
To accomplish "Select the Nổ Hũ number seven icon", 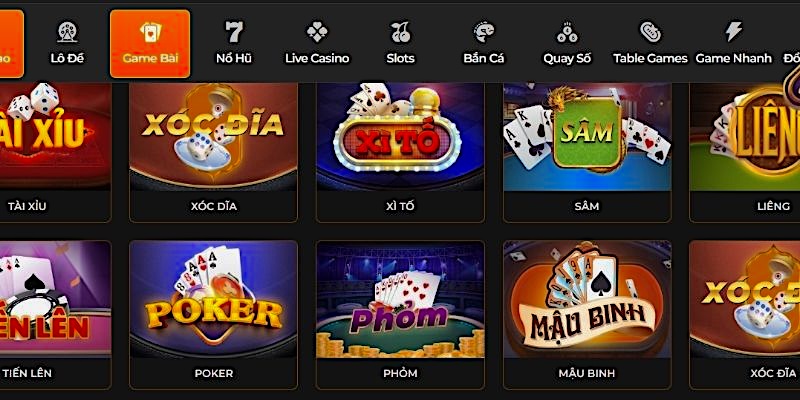I will click(x=234, y=32).
